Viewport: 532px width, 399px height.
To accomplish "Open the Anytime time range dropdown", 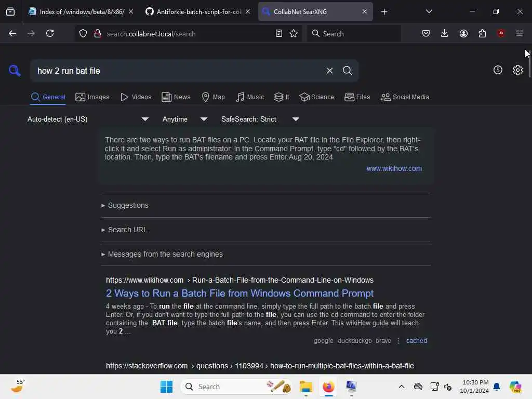I will click(184, 119).
